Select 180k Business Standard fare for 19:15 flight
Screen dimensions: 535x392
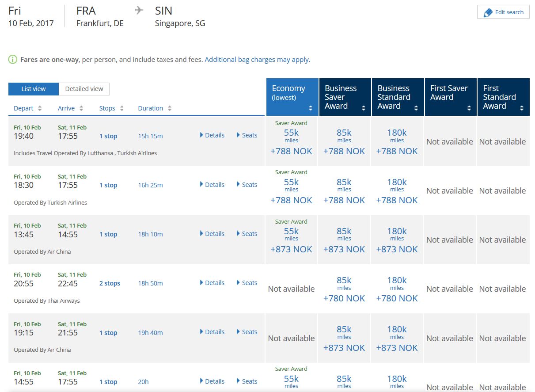[x=397, y=338]
